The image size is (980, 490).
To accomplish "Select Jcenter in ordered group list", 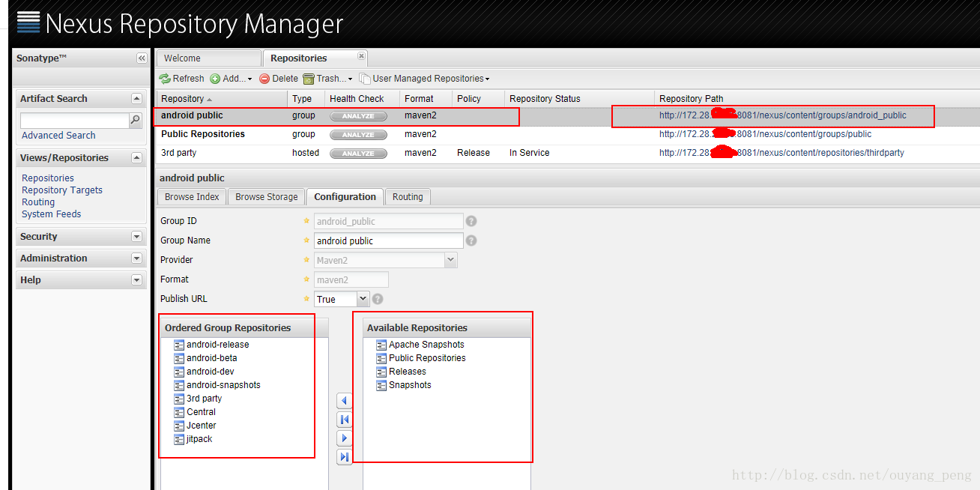I will (x=201, y=426).
